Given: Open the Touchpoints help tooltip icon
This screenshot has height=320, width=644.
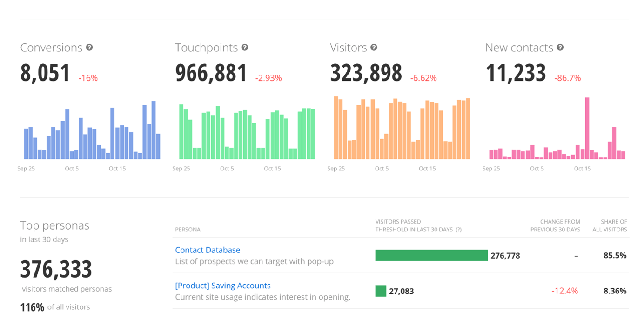Looking at the screenshot, I should pyautogui.click(x=245, y=48).
